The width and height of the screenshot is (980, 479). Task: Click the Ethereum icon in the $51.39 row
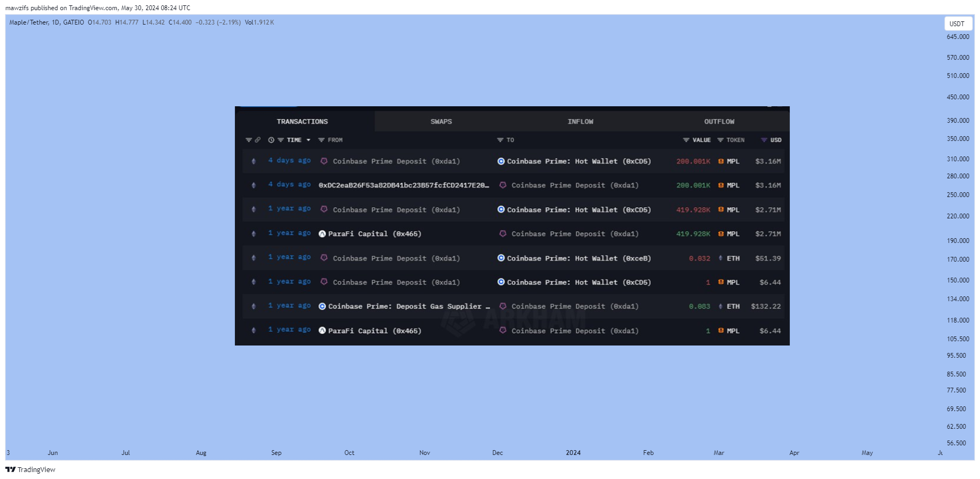pyautogui.click(x=254, y=258)
